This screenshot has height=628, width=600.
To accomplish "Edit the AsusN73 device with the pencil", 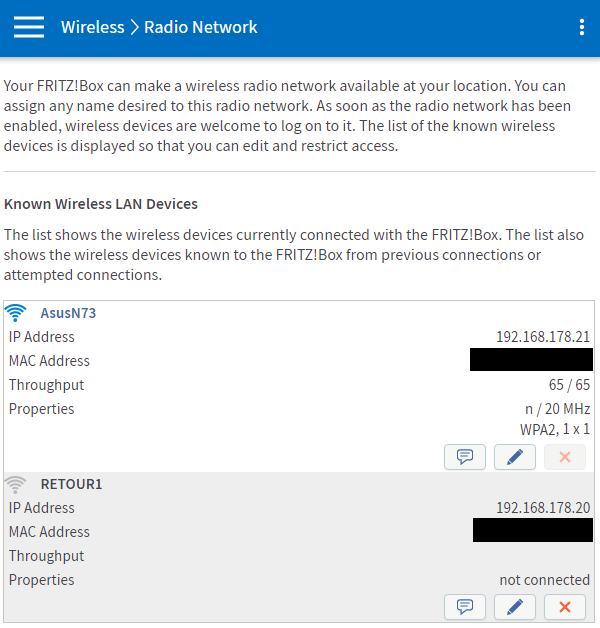I will click(515, 457).
